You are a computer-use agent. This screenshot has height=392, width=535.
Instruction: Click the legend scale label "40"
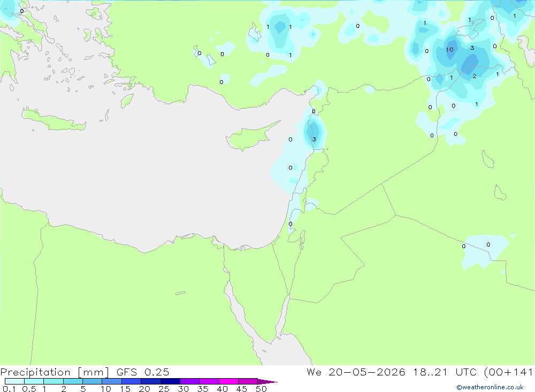point(223,389)
